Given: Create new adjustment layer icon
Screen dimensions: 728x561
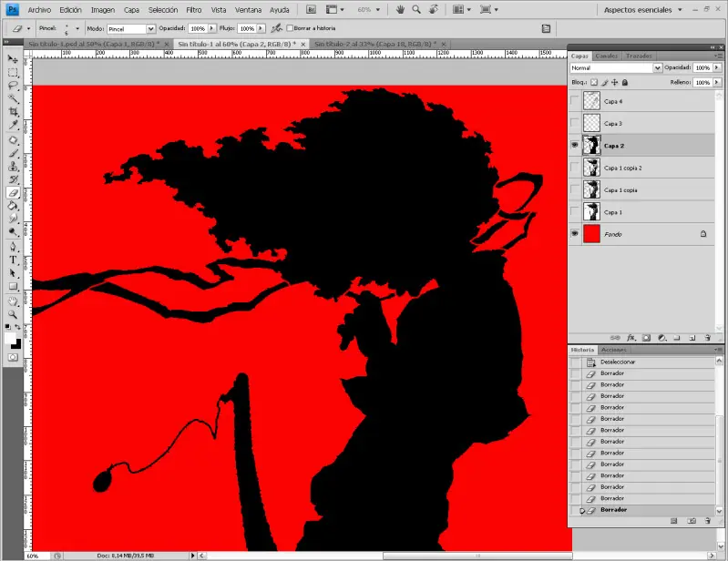Looking at the screenshot, I should (x=662, y=338).
